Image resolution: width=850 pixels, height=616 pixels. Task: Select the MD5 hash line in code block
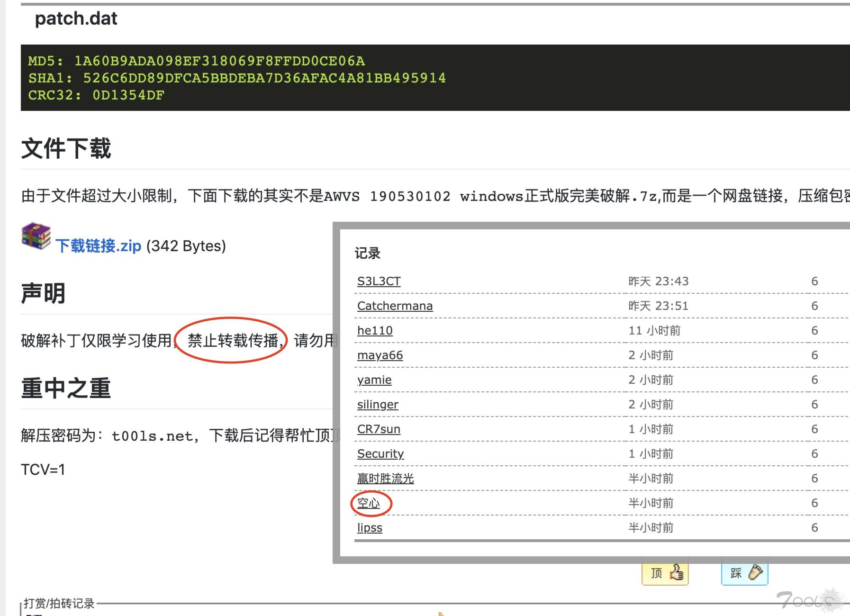197,61
